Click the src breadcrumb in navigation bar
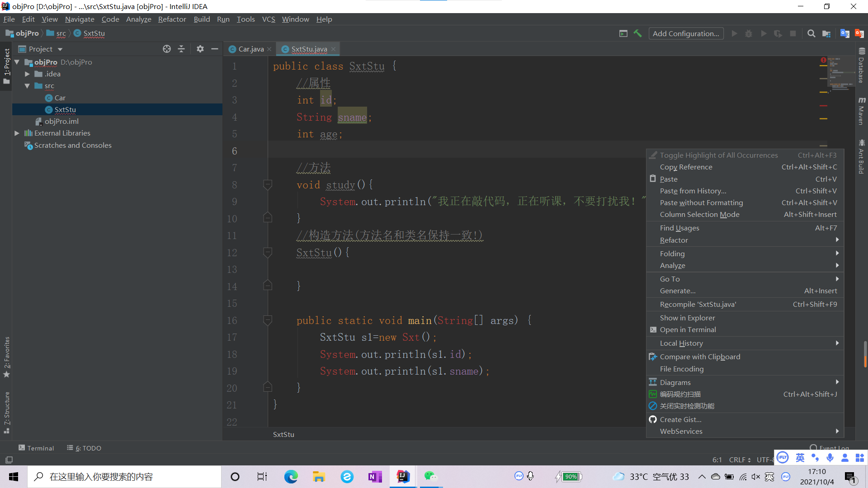Viewport: 868px width, 488px height. [x=57, y=33]
